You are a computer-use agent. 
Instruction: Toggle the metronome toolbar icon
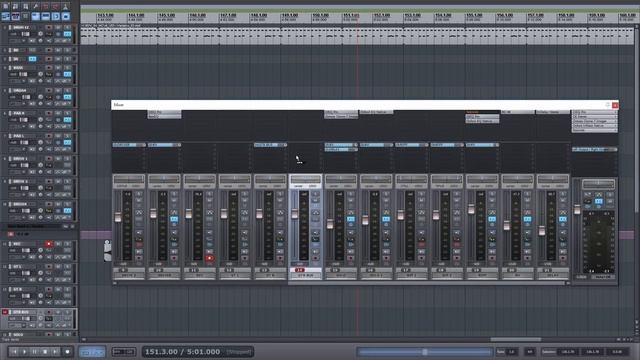tap(65, 7)
